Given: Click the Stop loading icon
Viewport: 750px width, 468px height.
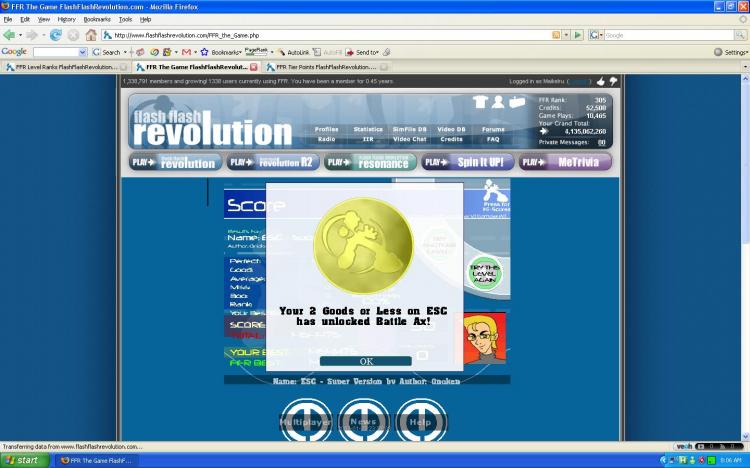Looking at the screenshot, I should coord(73,35).
